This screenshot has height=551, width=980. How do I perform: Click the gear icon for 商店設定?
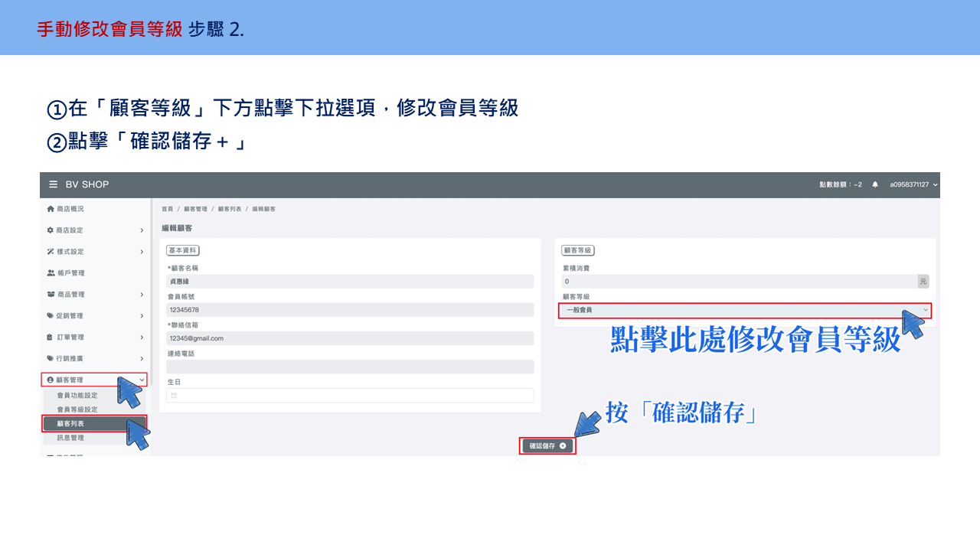(51, 230)
